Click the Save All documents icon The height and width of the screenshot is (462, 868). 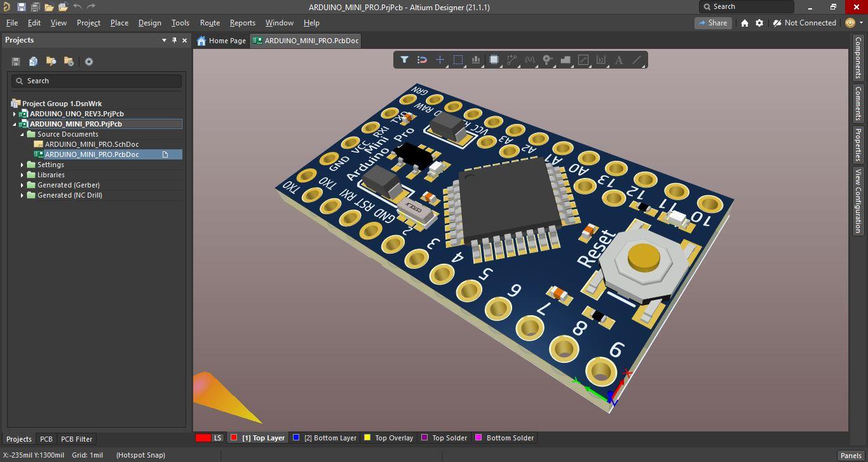pos(35,7)
